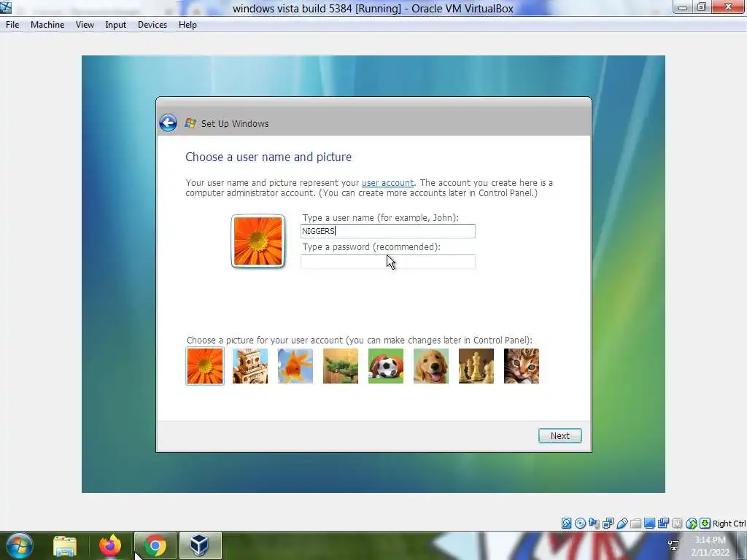The height and width of the screenshot is (560, 747).
Task: Click the blue Back arrow in Set Up Windows
Action: coord(169,122)
